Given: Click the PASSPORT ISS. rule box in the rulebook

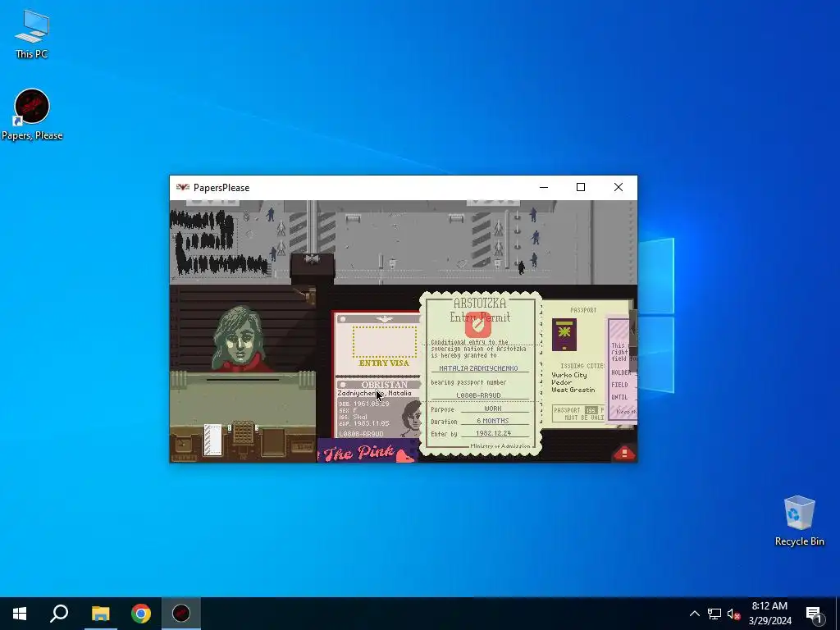Looking at the screenshot, I should 578,413.
